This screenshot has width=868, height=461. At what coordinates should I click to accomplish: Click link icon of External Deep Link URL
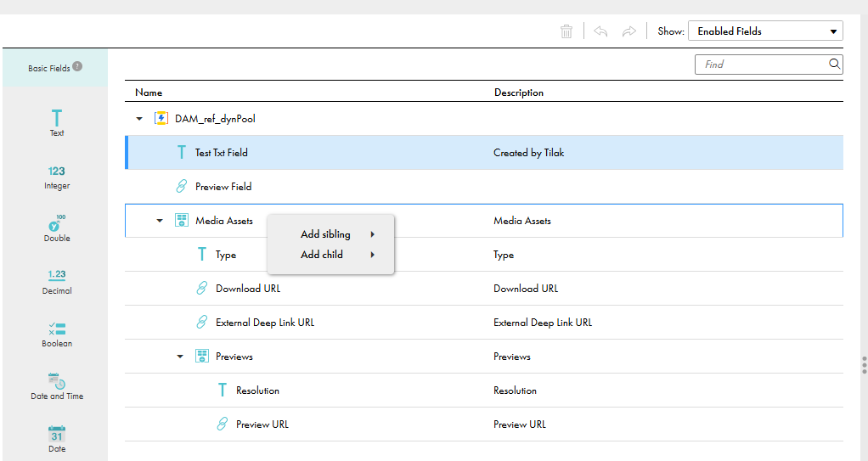(x=202, y=322)
